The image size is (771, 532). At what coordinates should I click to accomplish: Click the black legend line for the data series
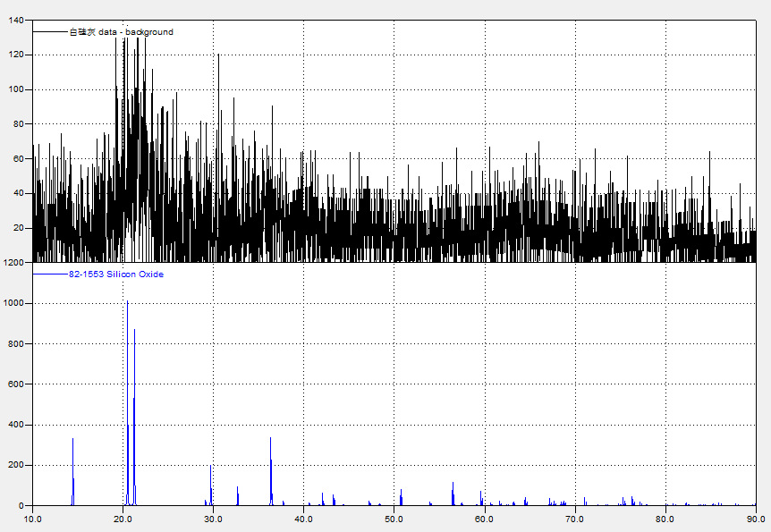click(50, 32)
